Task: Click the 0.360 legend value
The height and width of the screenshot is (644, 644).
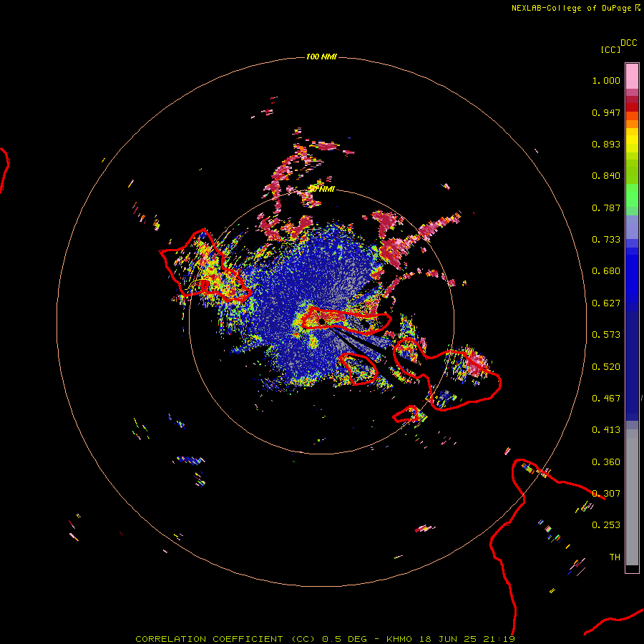Action: click(x=606, y=462)
